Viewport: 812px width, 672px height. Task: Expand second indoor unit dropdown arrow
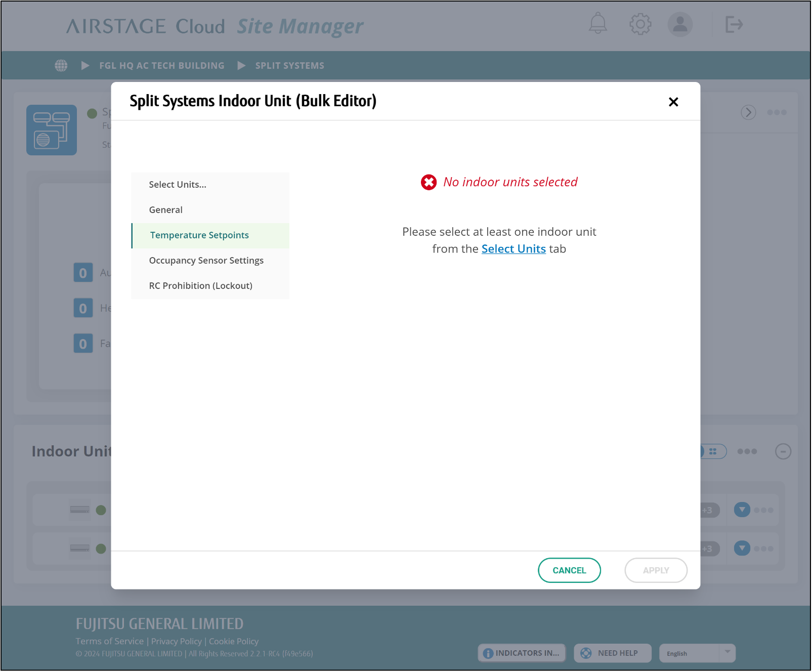[742, 548]
